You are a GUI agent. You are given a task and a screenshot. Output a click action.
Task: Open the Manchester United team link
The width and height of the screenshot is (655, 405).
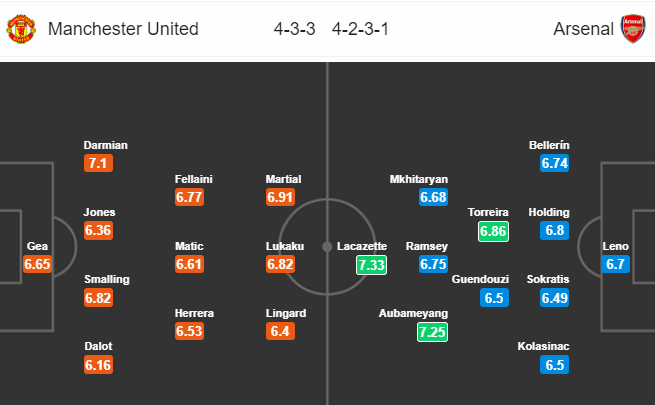coord(123,29)
